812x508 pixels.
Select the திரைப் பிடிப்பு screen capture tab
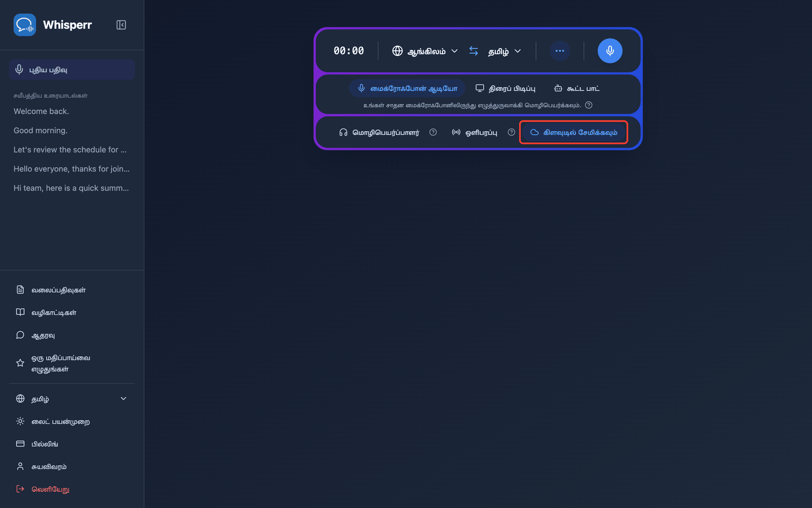point(505,88)
